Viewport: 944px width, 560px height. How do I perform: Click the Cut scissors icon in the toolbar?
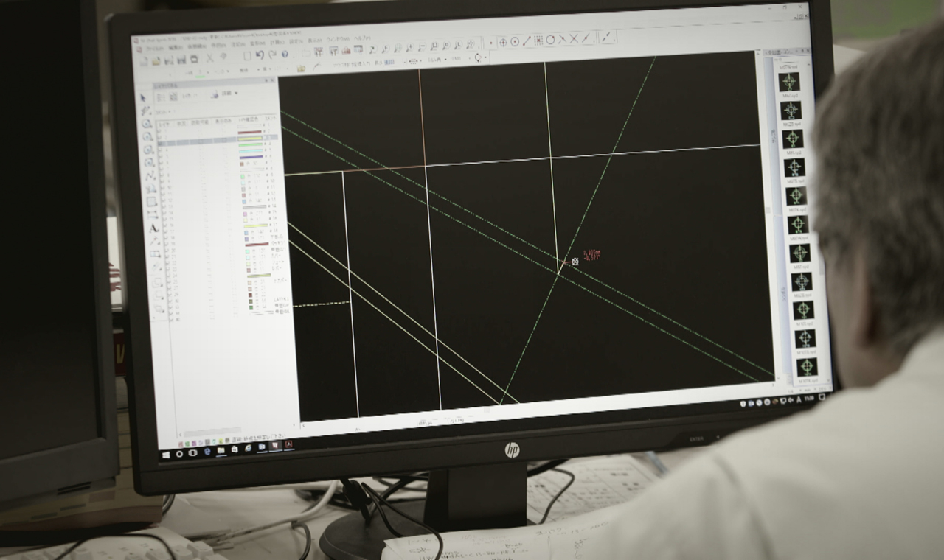(x=209, y=58)
